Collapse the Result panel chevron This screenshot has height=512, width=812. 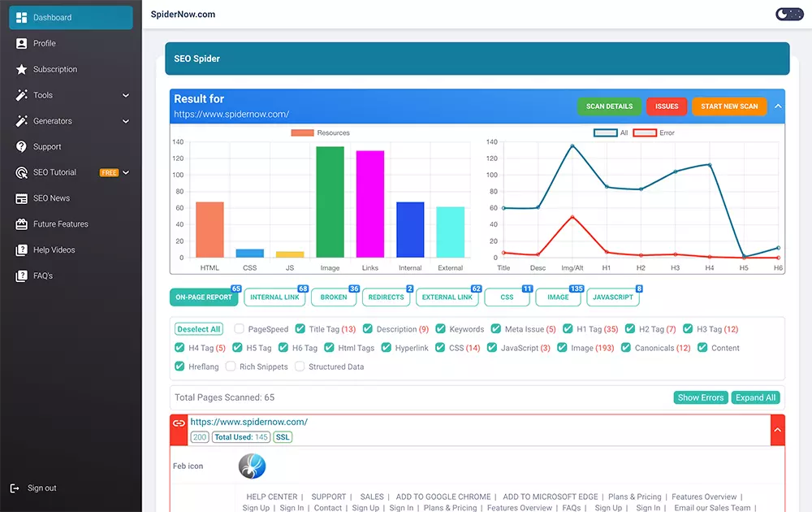(x=778, y=106)
